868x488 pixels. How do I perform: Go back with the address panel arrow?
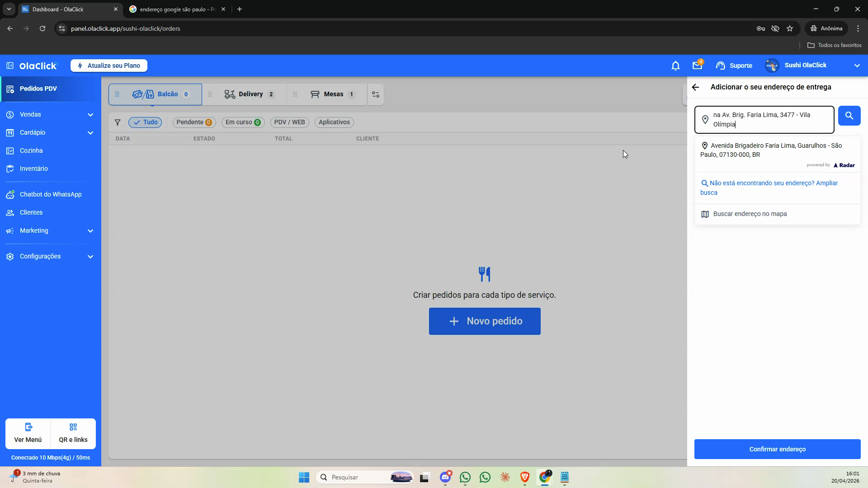coord(695,87)
